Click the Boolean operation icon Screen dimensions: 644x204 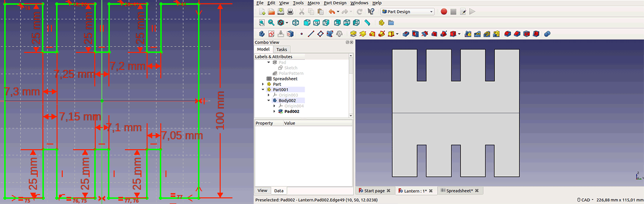[547, 34]
